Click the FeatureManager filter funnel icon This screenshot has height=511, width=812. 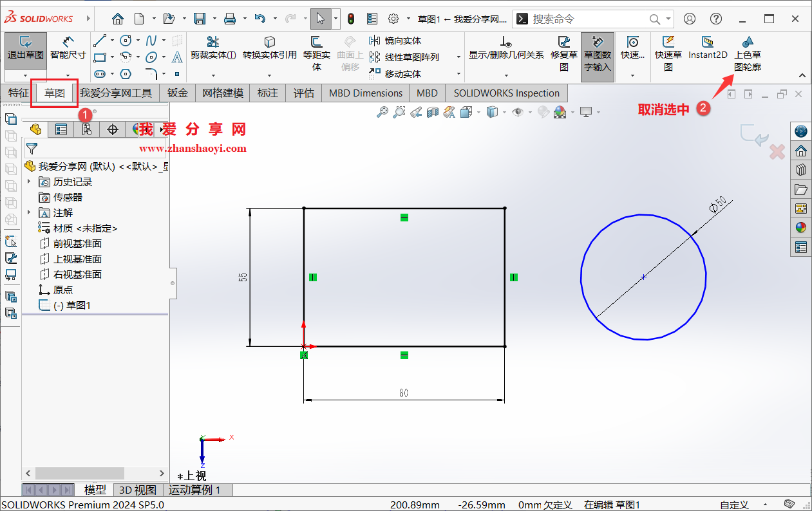(32, 149)
